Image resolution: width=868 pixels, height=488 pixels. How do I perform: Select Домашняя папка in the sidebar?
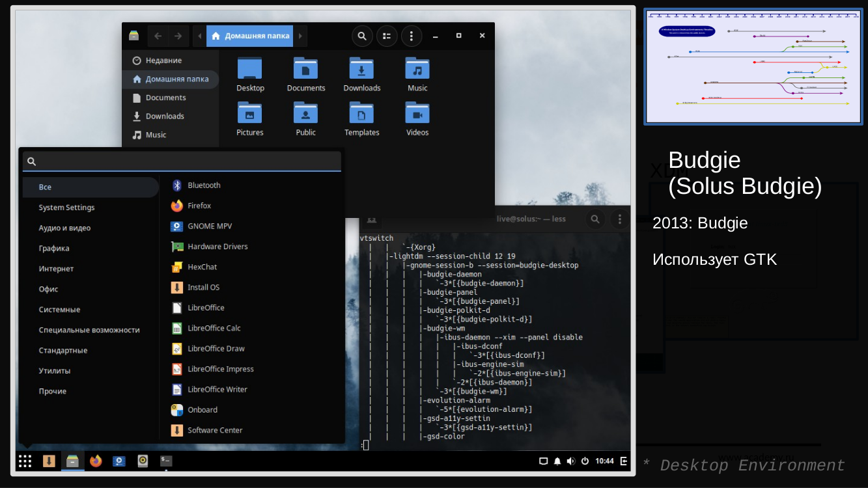(x=171, y=79)
